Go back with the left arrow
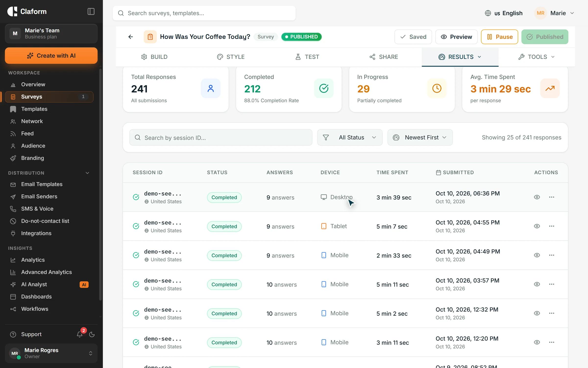 [131, 37]
